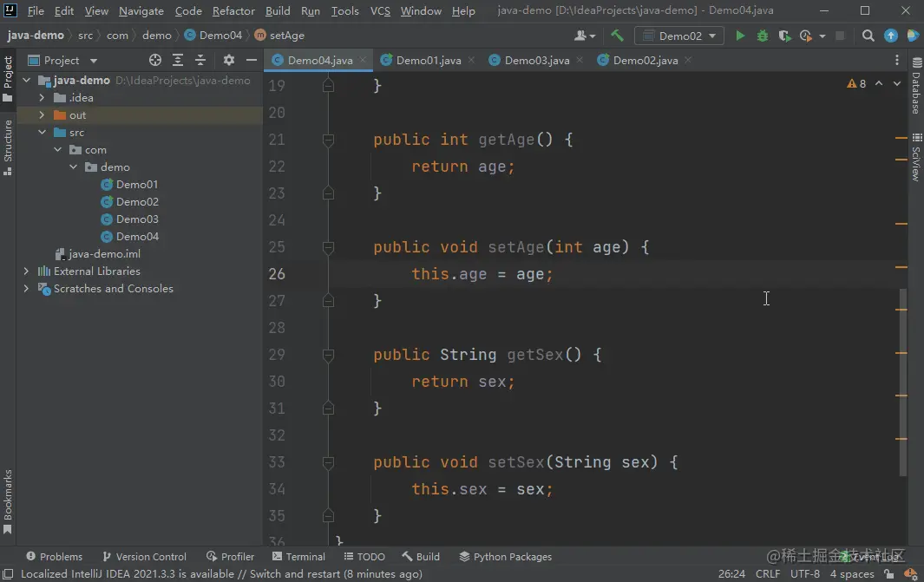Collapse the com package
Image resolution: width=924 pixels, height=582 pixels.
click(58, 150)
